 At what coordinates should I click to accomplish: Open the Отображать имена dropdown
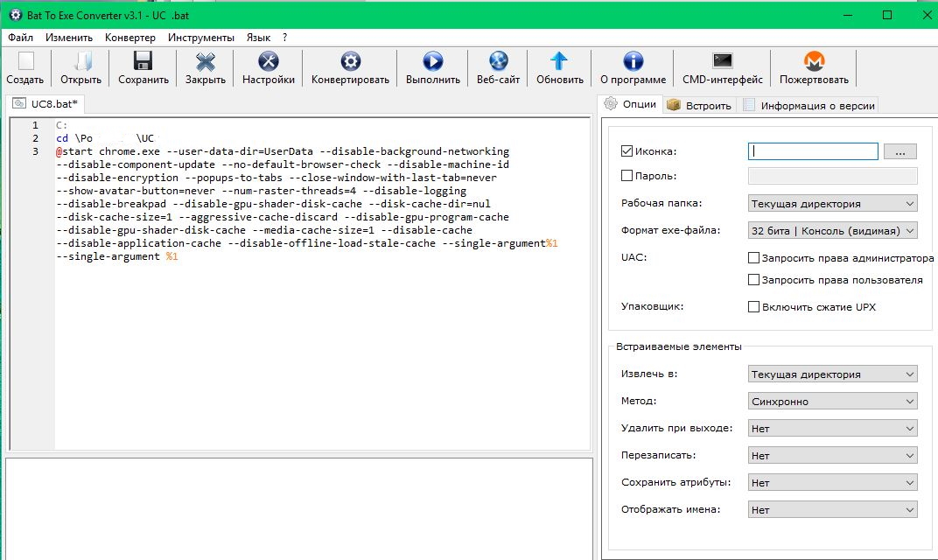point(832,510)
